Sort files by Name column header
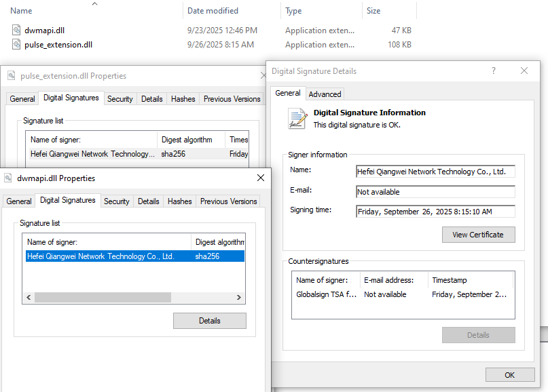Image resolution: width=548 pixels, height=392 pixels. [x=22, y=11]
